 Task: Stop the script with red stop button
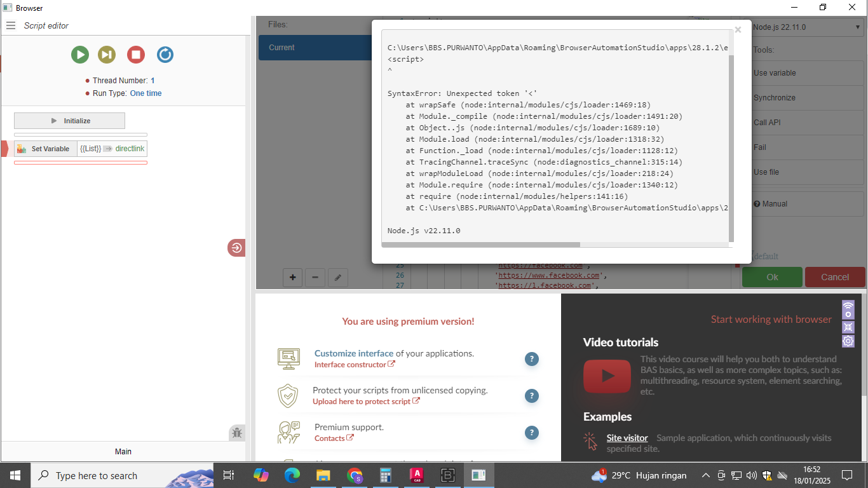(136, 55)
